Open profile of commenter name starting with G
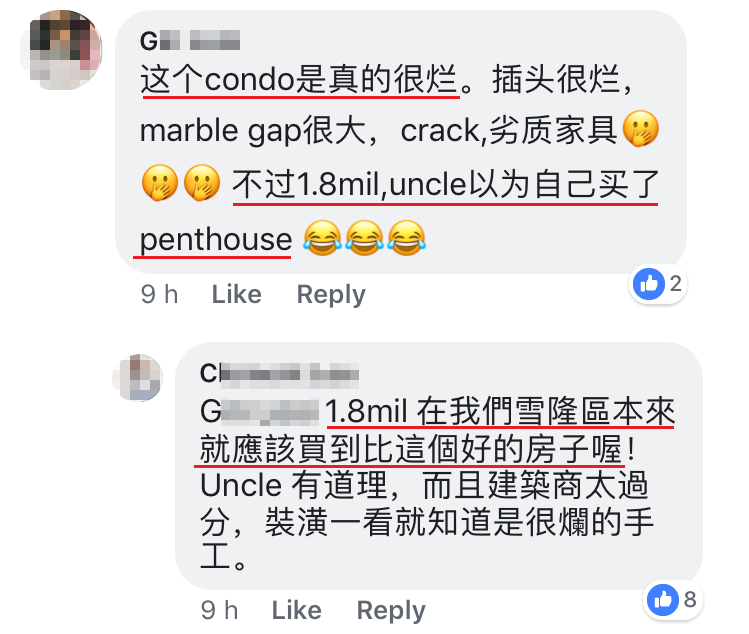This screenshot has width=749, height=634. (190, 41)
